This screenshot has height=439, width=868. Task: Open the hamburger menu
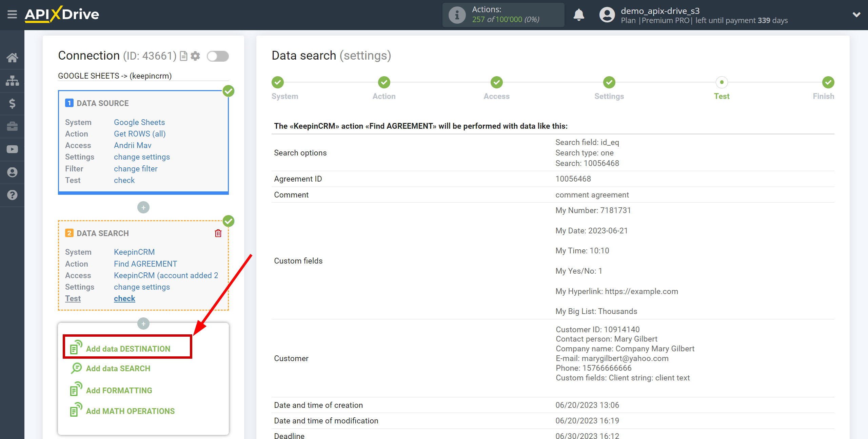[12, 15]
